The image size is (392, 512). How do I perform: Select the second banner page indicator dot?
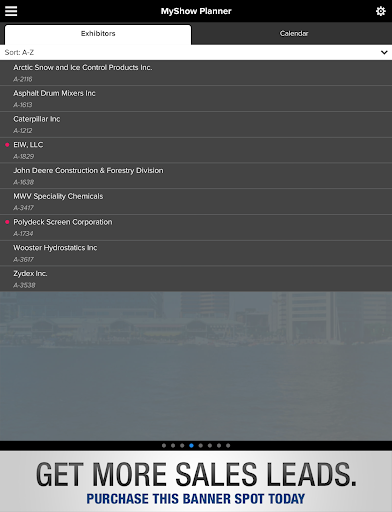173,445
